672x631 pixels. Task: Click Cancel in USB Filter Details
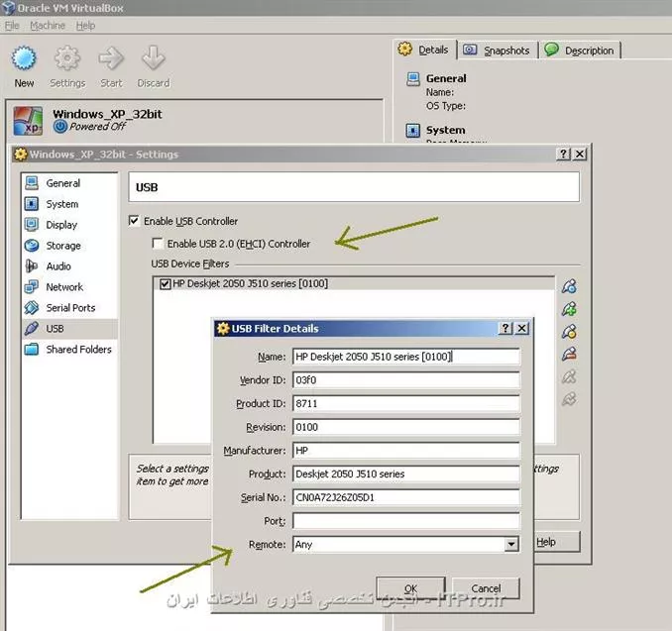[x=486, y=588]
